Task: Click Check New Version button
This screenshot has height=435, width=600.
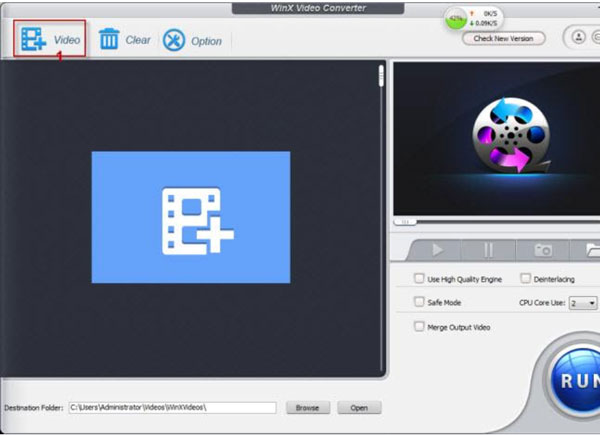Action: click(x=503, y=38)
